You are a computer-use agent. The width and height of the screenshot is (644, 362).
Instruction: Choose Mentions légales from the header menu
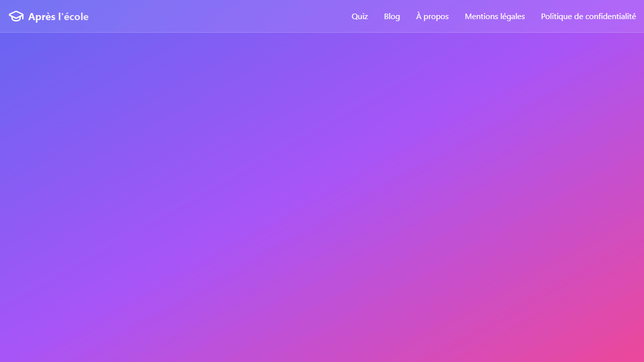(x=495, y=16)
